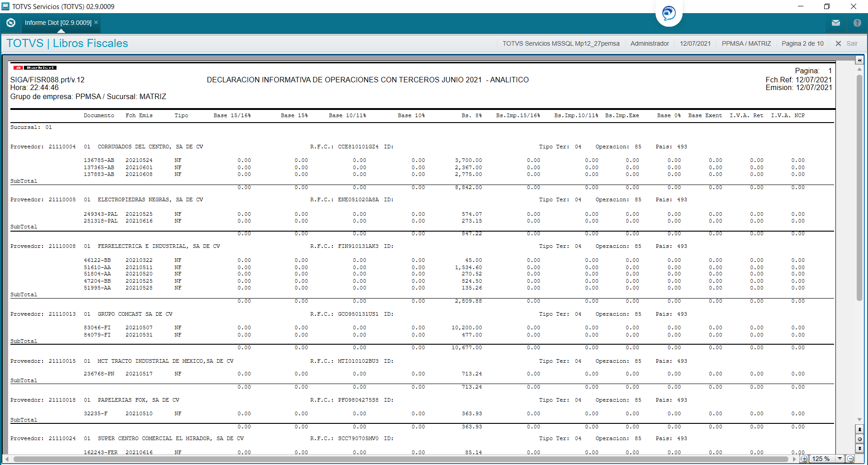This screenshot has width=868, height=465.
Task: Click TOTVS Servicios MSSQL Mp12_27pemsa environment label
Action: [x=561, y=43]
